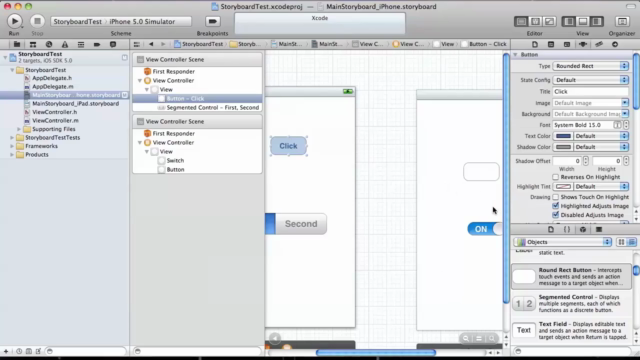
Task: Uncheck Highlighted Adjusts Image
Action: [x=556, y=206]
